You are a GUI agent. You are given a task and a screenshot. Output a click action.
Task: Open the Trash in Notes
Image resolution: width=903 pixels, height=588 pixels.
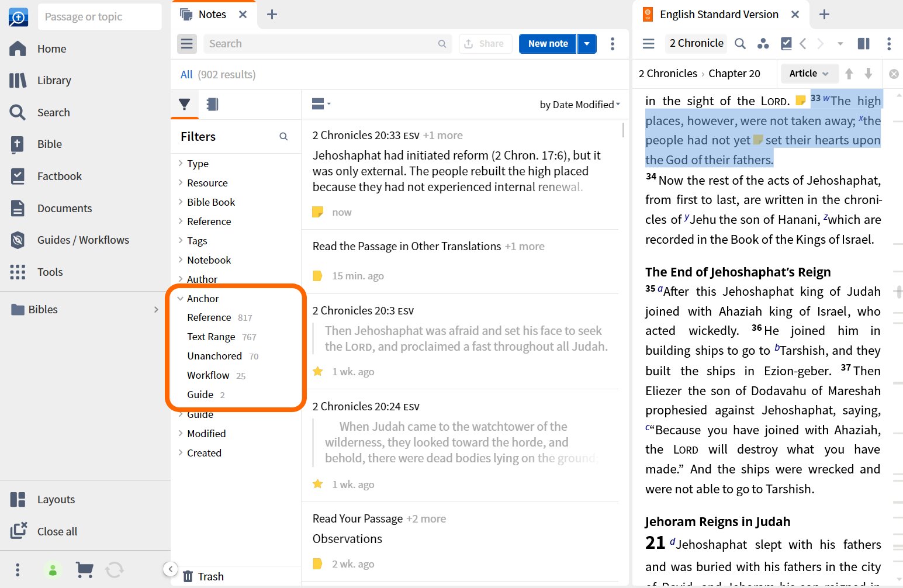[203, 576]
